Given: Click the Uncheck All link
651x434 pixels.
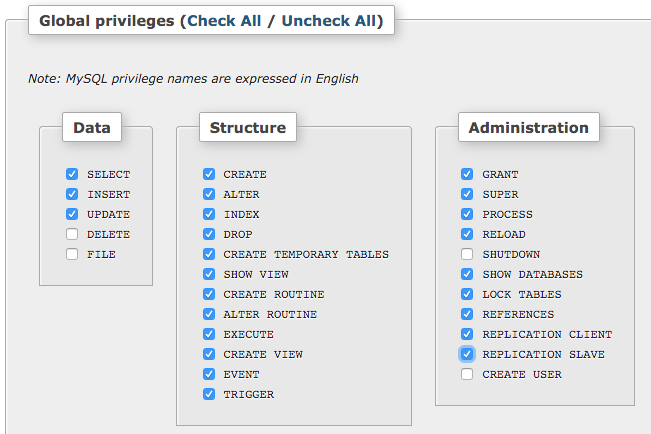Looking at the screenshot, I should [329, 20].
